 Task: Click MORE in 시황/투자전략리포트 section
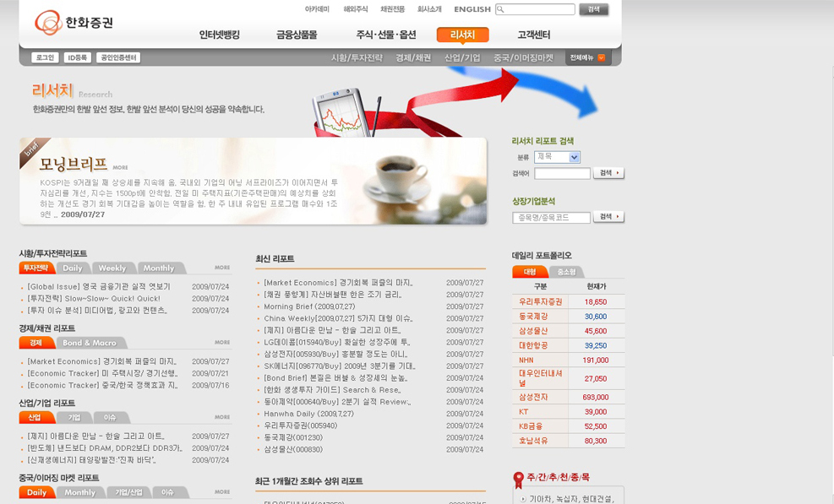(221, 268)
